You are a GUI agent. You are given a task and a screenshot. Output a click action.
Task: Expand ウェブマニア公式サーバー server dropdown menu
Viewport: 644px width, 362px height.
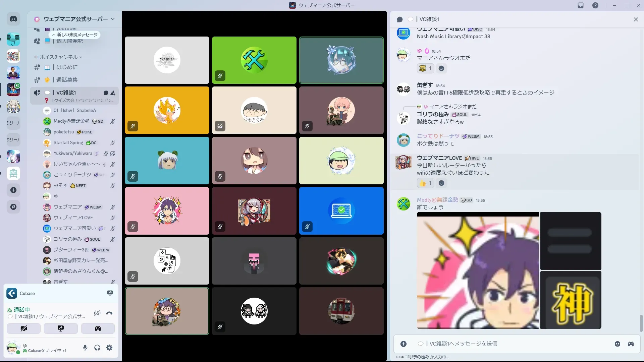coord(113,19)
